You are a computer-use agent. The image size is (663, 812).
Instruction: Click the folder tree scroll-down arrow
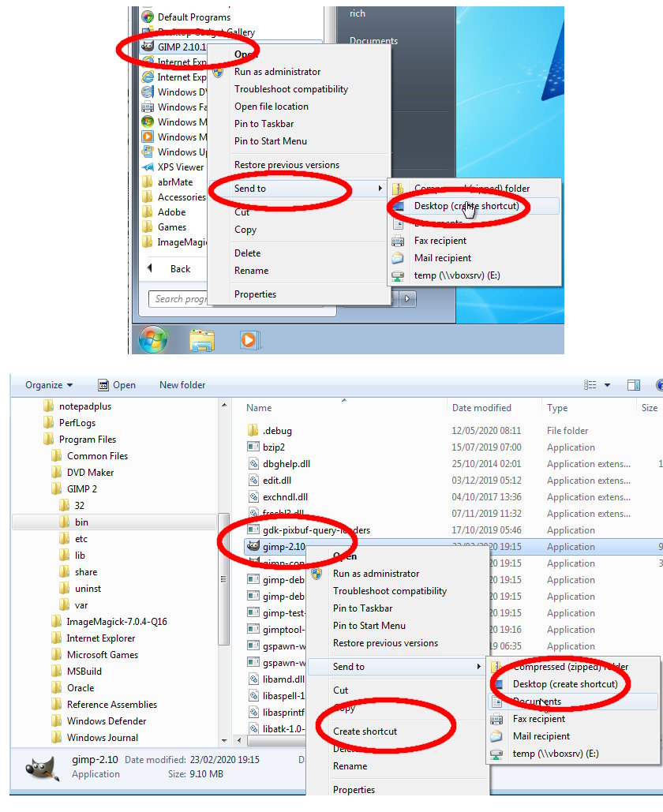click(x=224, y=740)
